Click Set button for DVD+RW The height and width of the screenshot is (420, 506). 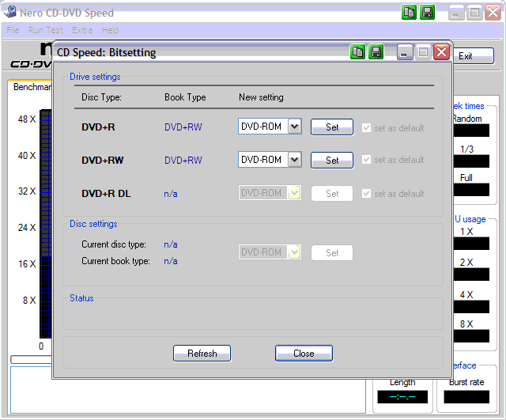click(332, 161)
